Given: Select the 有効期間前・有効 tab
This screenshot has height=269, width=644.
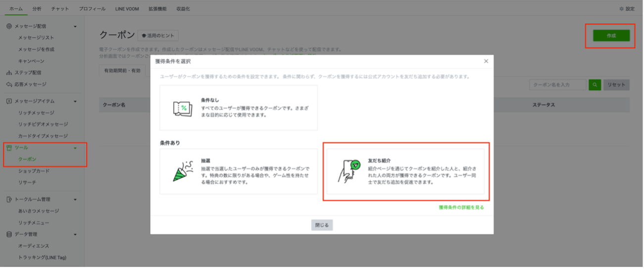Looking at the screenshot, I should coord(122,71).
